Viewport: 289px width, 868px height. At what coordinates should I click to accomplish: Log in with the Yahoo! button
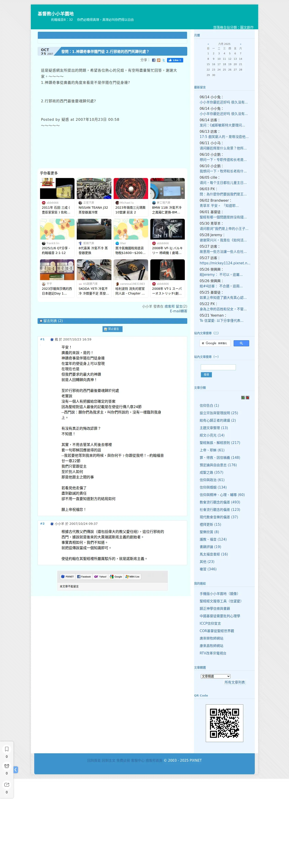point(101,577)
